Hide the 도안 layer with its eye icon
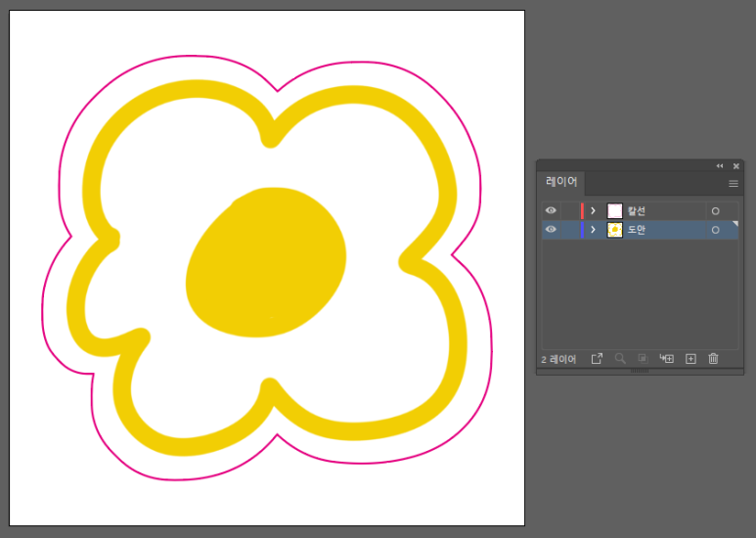 (551, 230)
